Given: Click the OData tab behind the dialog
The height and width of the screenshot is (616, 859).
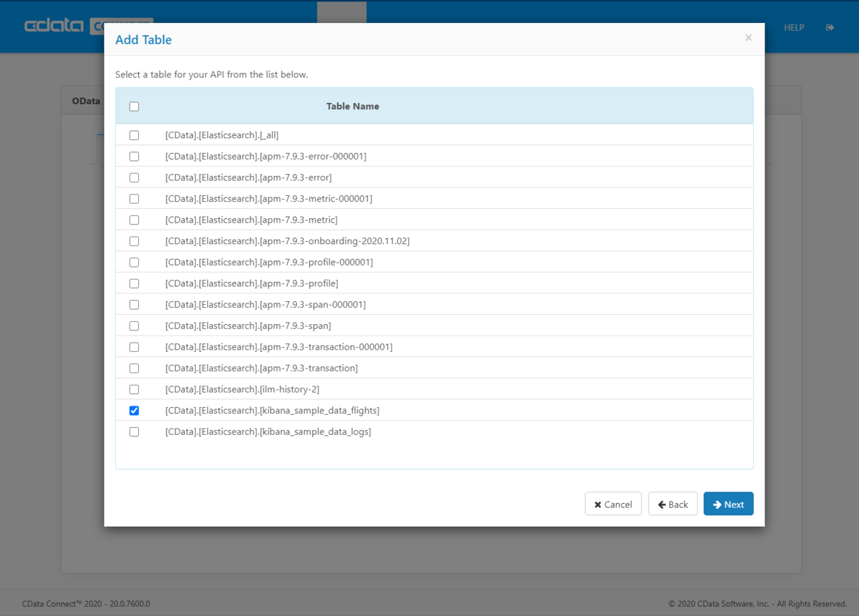Looking at the screenshot, I should [87, 102].
